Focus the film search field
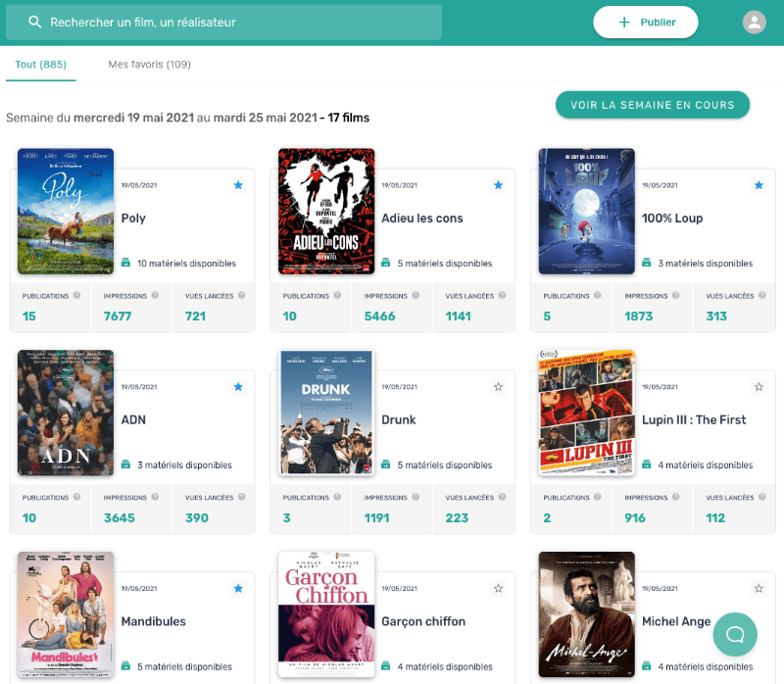 (224, 22)
